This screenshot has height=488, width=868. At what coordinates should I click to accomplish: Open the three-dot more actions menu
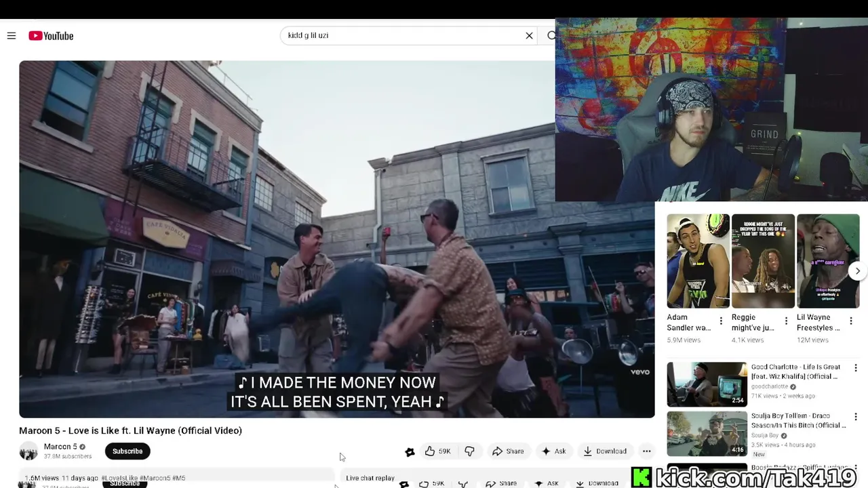click(x=646, y=451)
